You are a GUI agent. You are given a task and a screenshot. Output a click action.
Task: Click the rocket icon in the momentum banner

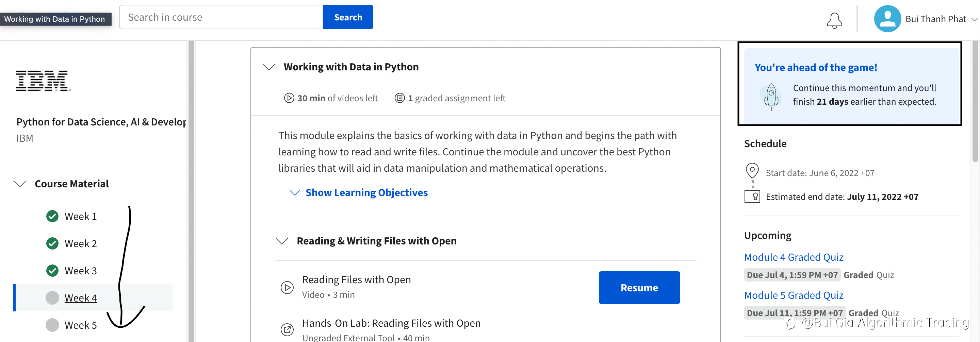(x=771, y=97)
